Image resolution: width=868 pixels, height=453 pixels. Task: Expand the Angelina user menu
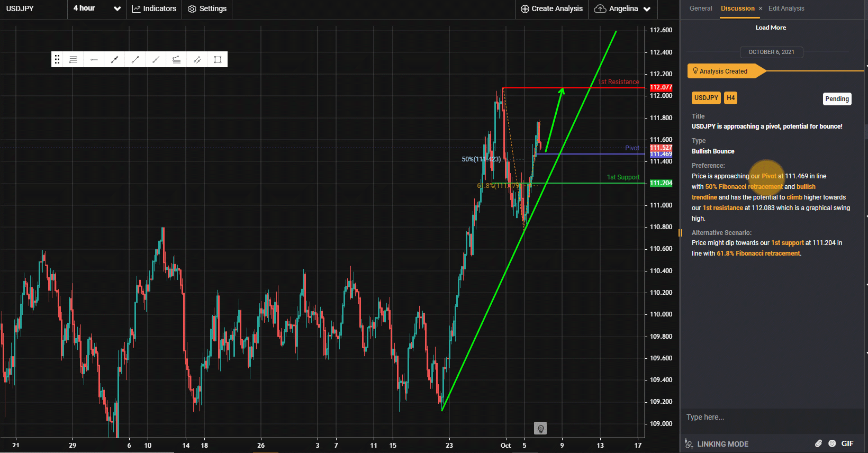click(623, 8)
